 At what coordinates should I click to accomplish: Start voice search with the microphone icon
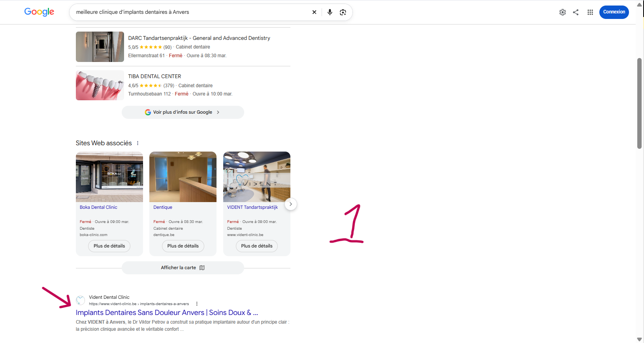point(330,12)
